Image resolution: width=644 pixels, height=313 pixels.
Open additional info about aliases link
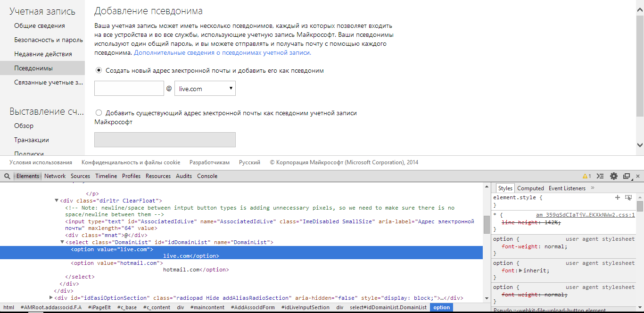tap(223, 53)
